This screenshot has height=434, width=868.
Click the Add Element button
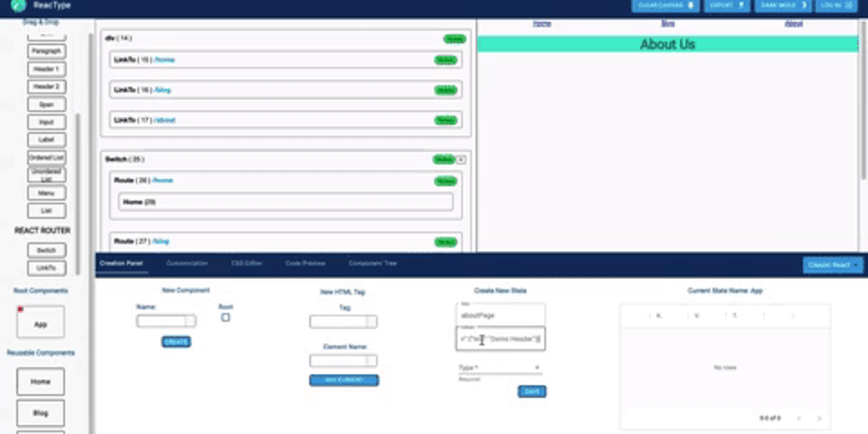344,381
